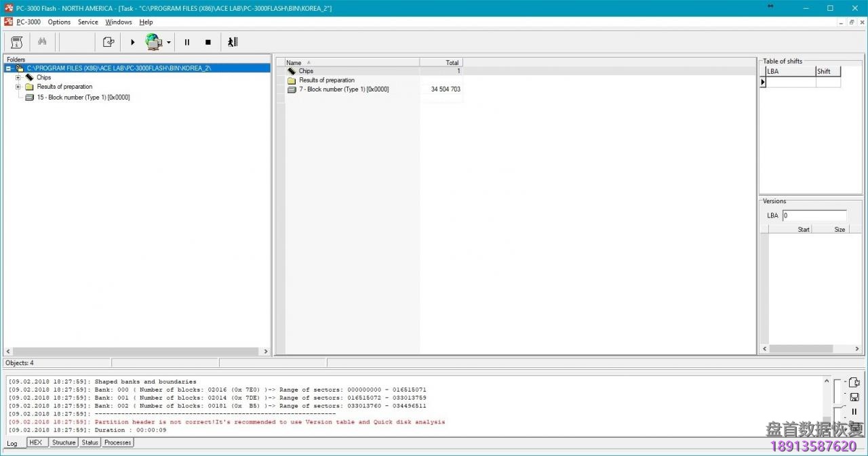Switch to the Structure tab
This screenshot has height=456, width=868.
point(64,442)
